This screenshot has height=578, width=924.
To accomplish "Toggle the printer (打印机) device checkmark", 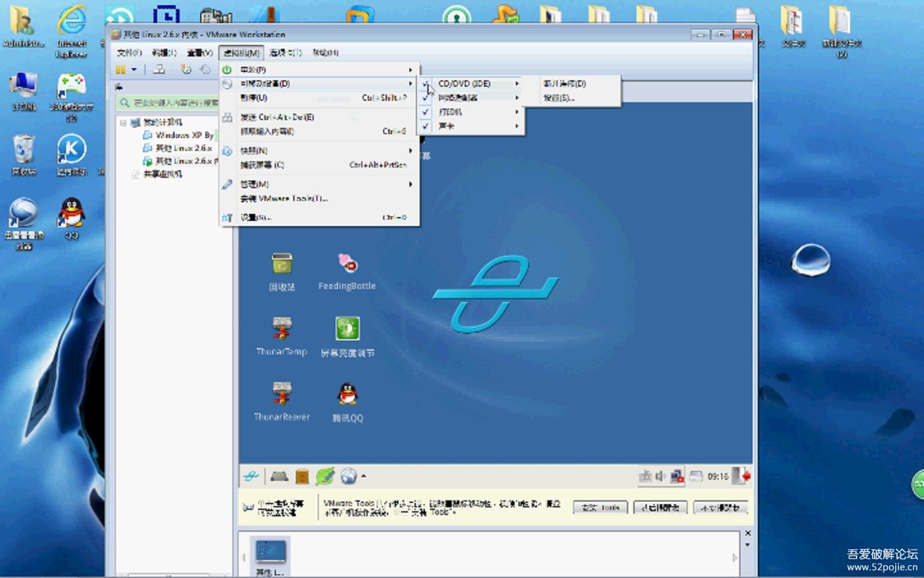I will [x=425, y=112].
